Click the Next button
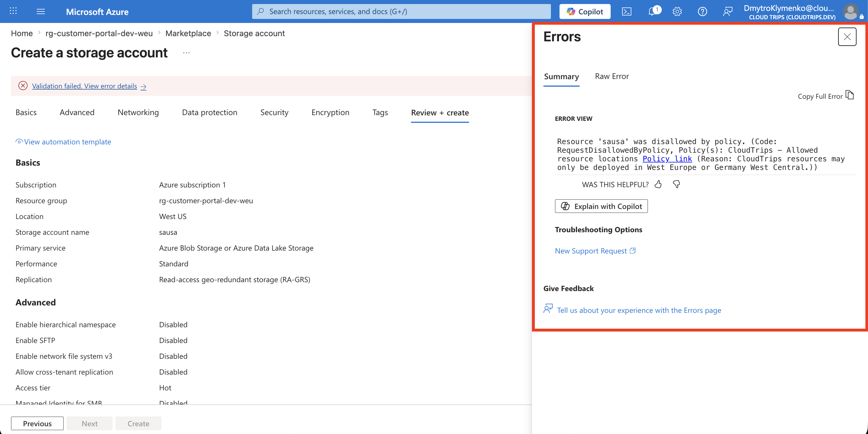Image resolution: width=868 pixels, height=434 pixels. click(x=90, y=423)
